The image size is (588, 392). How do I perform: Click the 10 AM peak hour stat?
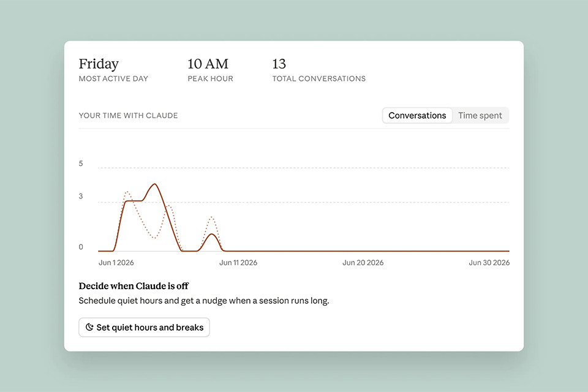pos(208,64)
